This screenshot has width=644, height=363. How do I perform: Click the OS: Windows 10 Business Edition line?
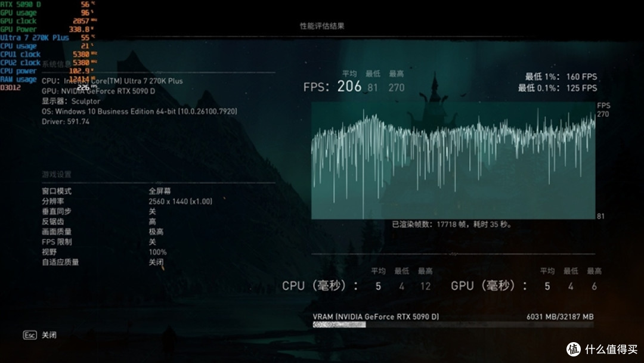(x=139, y=111)
